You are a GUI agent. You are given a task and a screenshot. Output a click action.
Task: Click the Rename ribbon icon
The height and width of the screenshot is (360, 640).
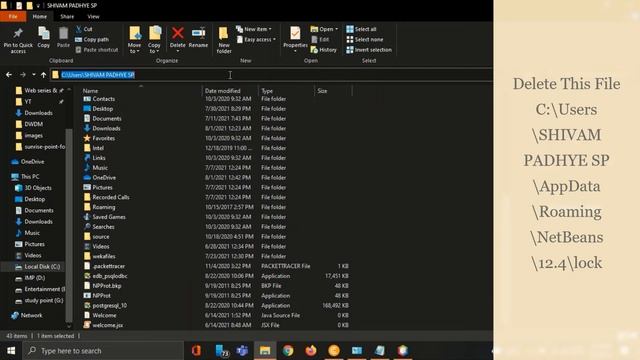click(x=198, y=33)
